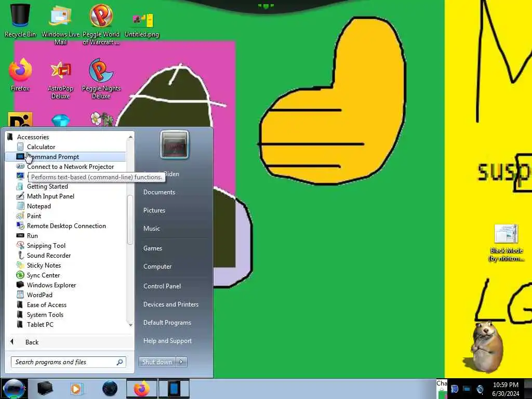Open the Shut down options arrow
The height and width of the screenshot is (399, 532).
(x=181, y=362)
